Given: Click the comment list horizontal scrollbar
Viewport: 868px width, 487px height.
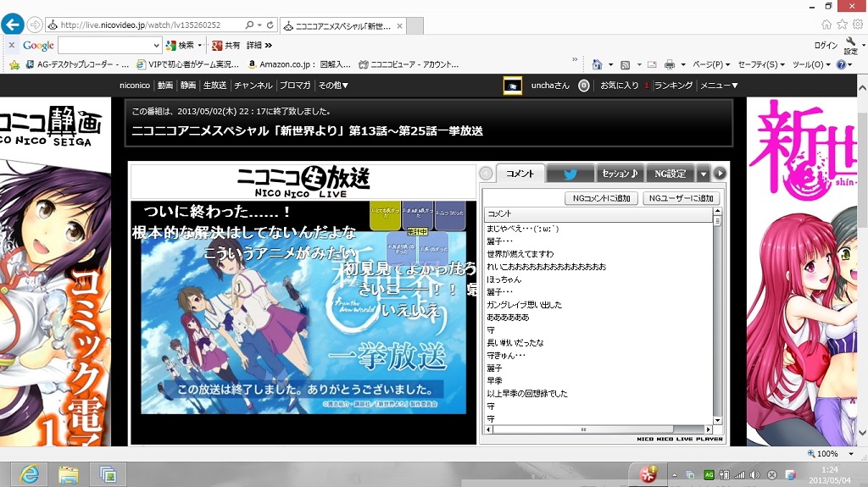Looking at the screenshot, I should point(598,429).
